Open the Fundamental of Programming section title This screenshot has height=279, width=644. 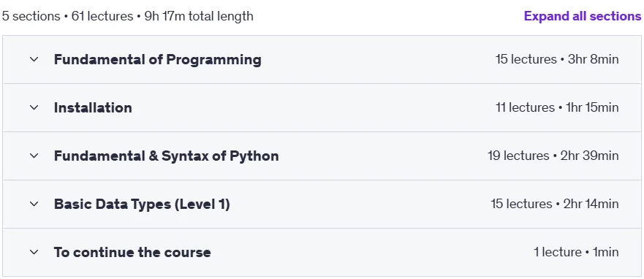(x=158, y=59)
